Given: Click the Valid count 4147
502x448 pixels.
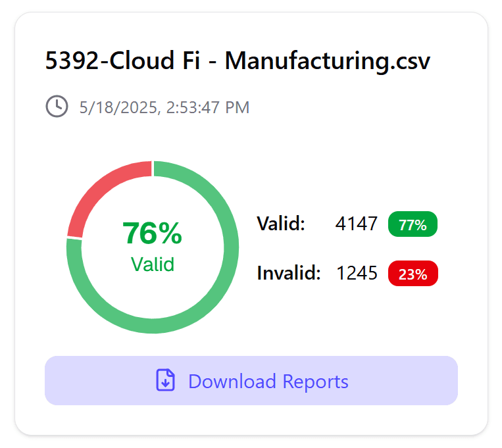Looking at the screenshot, I should [357, 224].
